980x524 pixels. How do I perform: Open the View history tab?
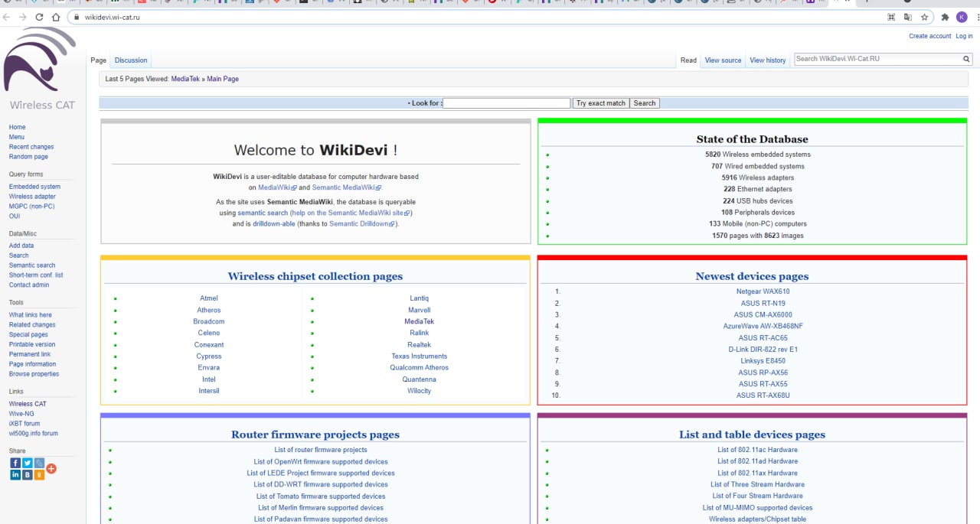pyautogui.click(x=767, y=60)
